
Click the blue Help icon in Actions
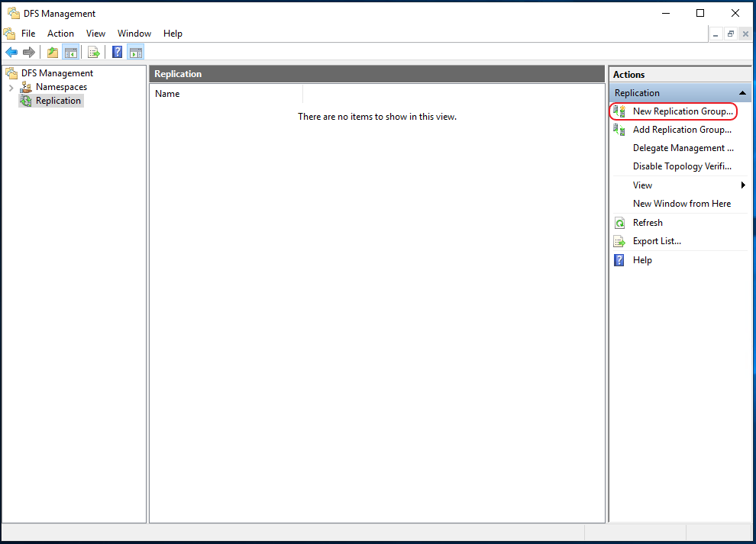619,260
